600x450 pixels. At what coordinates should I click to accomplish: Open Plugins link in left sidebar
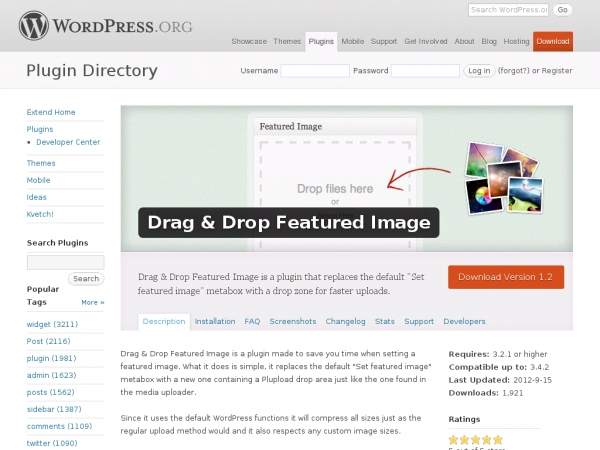[40, 129]
